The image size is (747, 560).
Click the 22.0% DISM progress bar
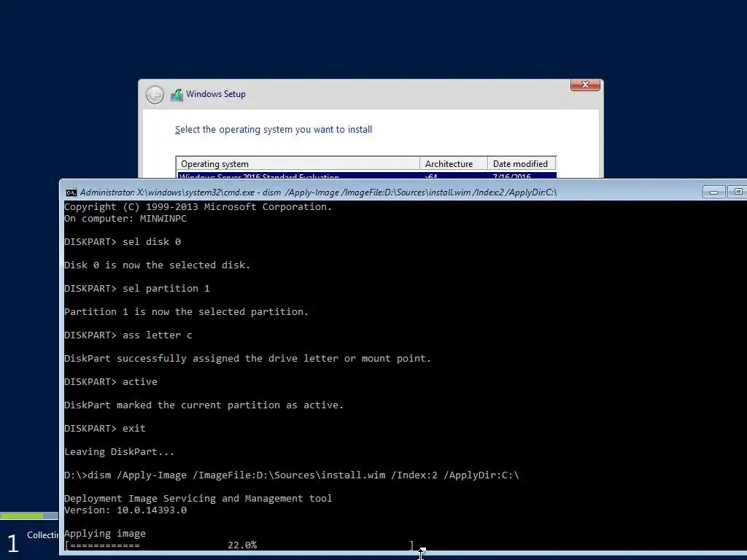(x=239, y=545)
